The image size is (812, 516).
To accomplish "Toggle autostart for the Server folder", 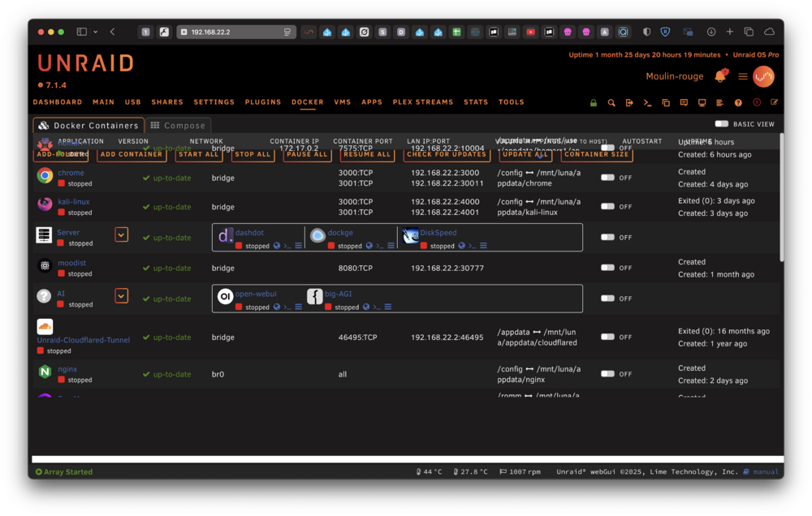I will click(x=607, y=237).
